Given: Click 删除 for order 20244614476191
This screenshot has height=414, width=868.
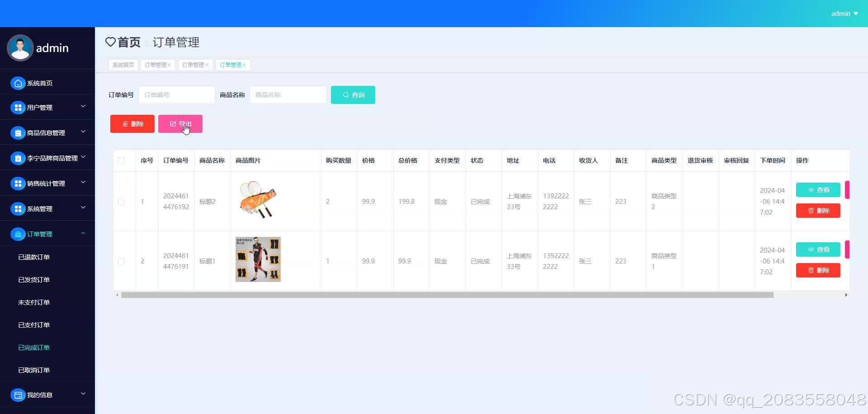Looking at the screenshot, I should [818, 270].
